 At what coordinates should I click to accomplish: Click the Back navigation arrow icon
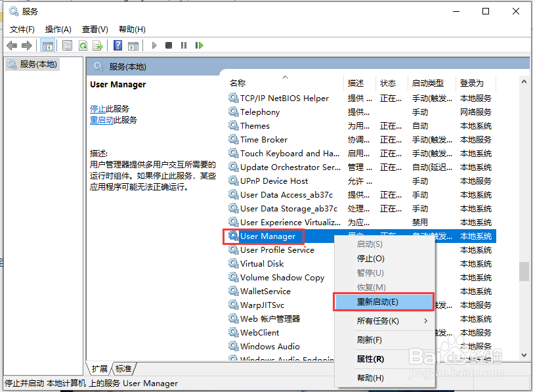click(12, 45)
